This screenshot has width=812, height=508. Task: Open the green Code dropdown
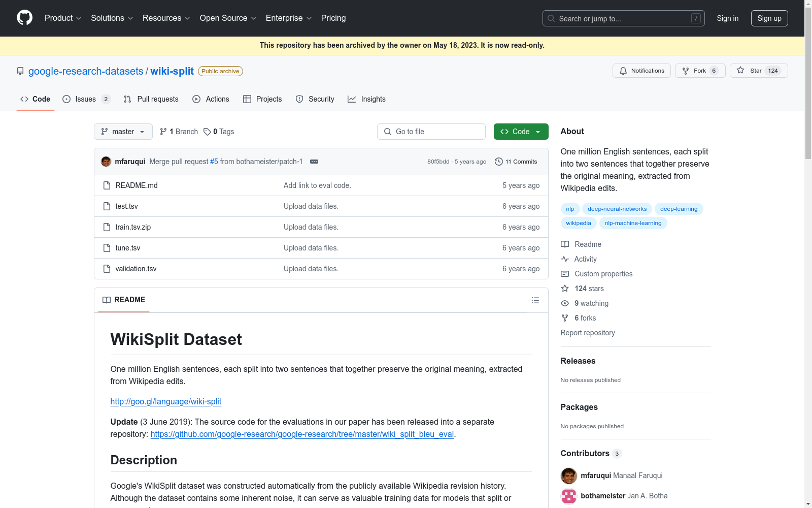pyautogui.click(x=521, y=132)
